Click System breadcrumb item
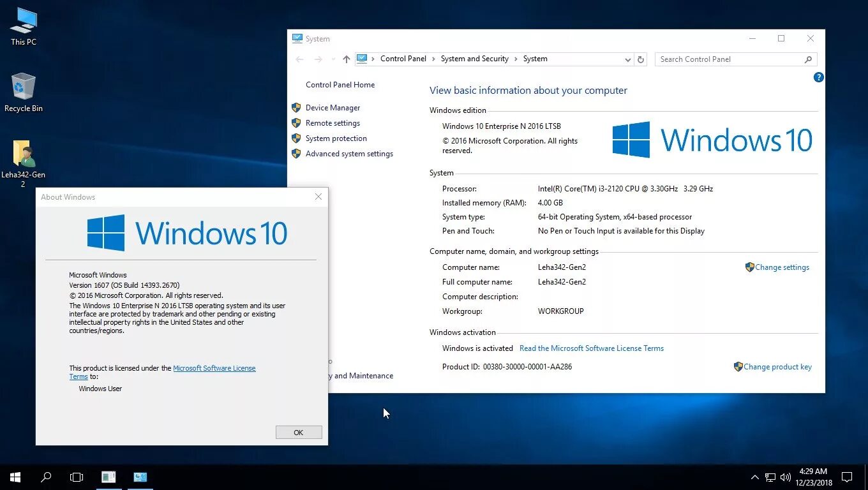868x490 pixels. [535, 59]
